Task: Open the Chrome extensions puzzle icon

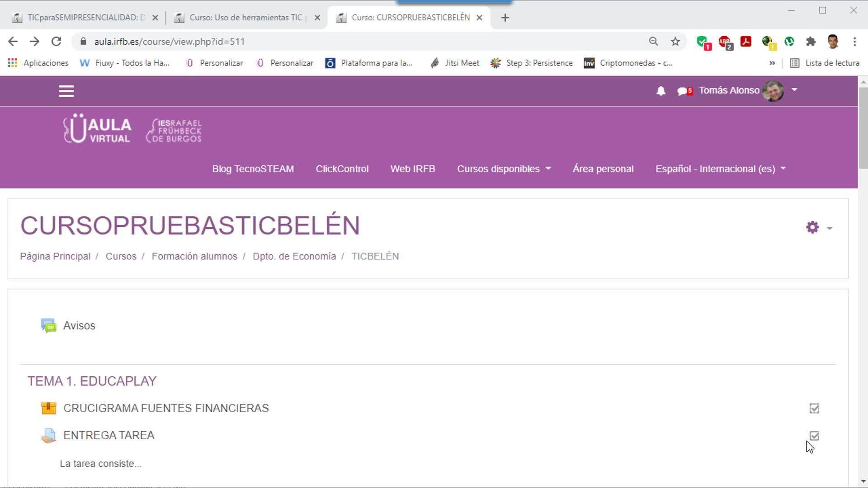Action: (811, 42)
